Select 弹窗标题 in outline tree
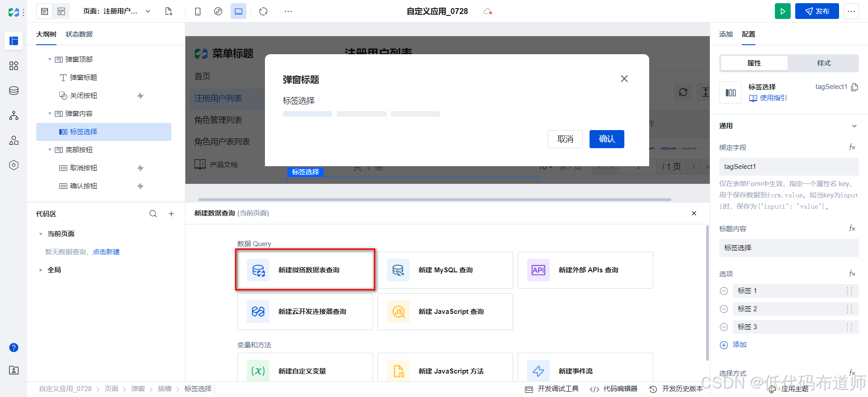Screen dimensions: 868x397 coord(83,77)
